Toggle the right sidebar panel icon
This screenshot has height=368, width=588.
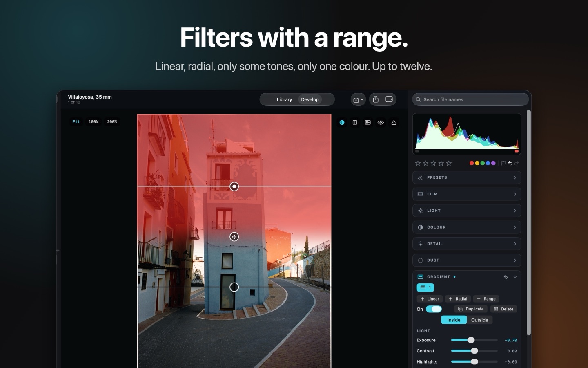389,99
